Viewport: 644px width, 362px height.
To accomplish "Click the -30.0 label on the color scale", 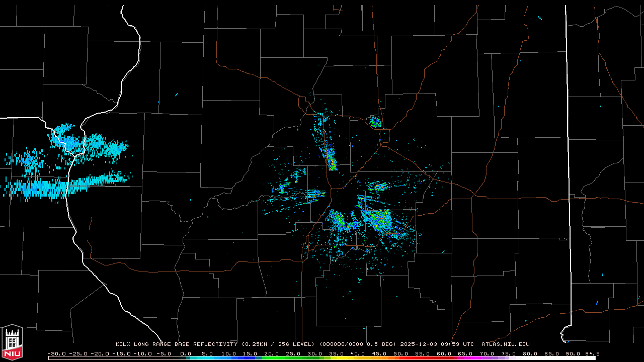I will coord(56,353).
